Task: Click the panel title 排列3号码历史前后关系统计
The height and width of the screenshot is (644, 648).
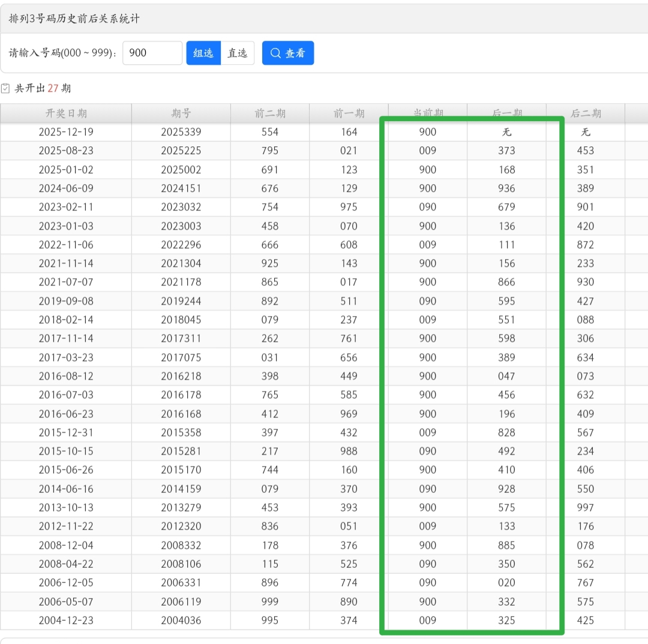Action: point(74,19)
